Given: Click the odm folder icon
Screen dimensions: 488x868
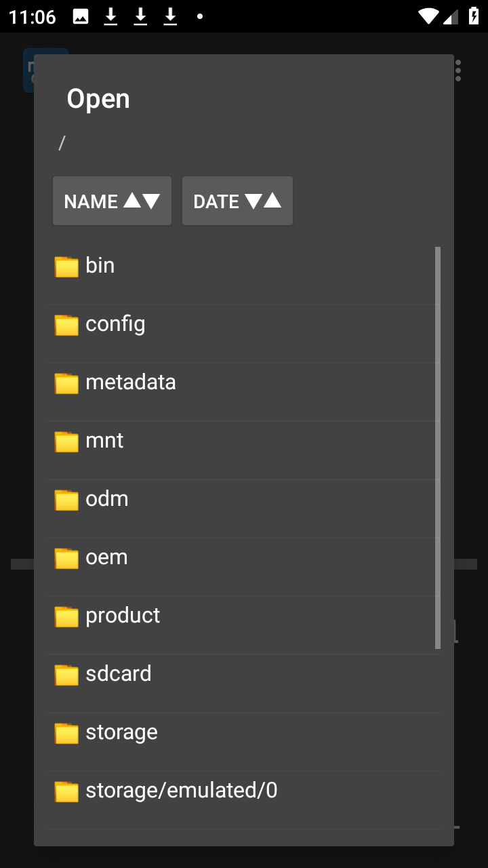Looking at the screenshot, I should (66, 500).
